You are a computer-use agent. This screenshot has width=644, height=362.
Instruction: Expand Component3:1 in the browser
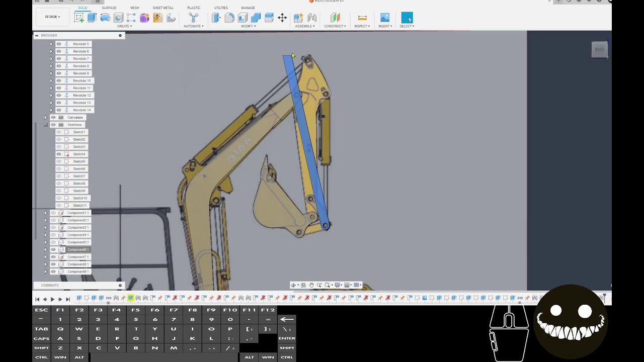[x=46, y=228]
